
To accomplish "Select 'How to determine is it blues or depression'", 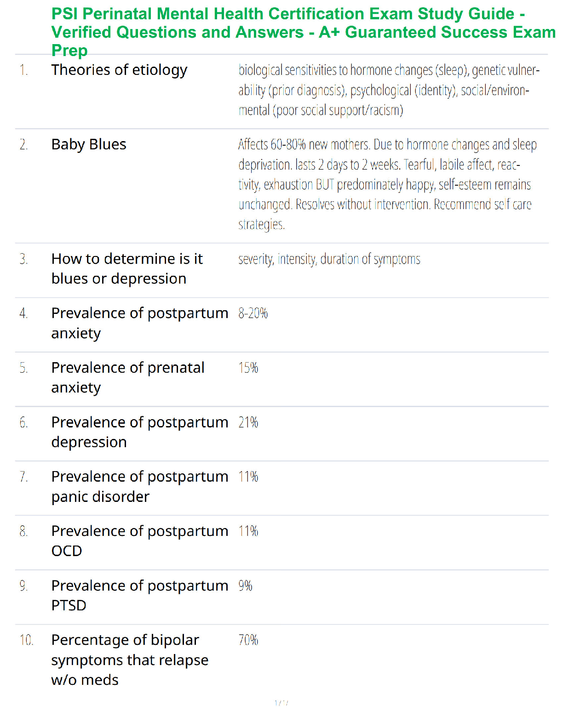I will pos(127,269).
